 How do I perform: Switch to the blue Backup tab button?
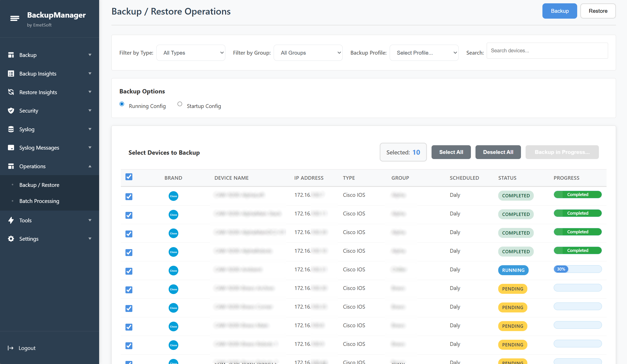point(560,11)
